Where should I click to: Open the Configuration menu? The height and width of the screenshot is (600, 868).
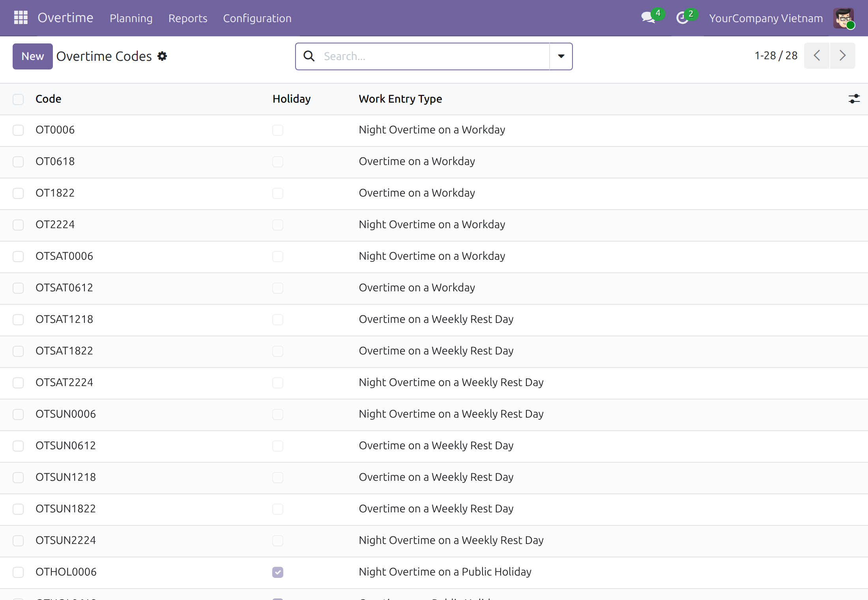coord(257,18)
